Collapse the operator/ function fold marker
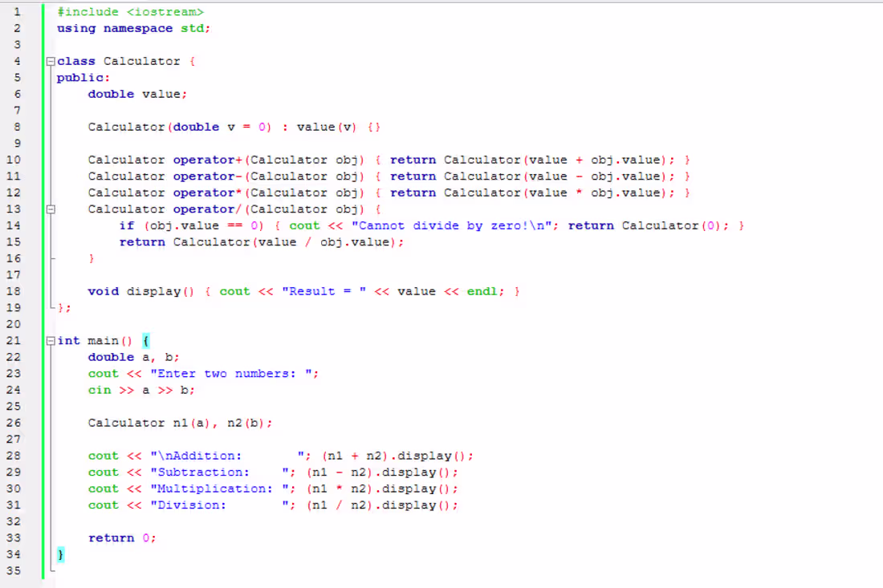883x588 pixels. [x=51, y=209]
